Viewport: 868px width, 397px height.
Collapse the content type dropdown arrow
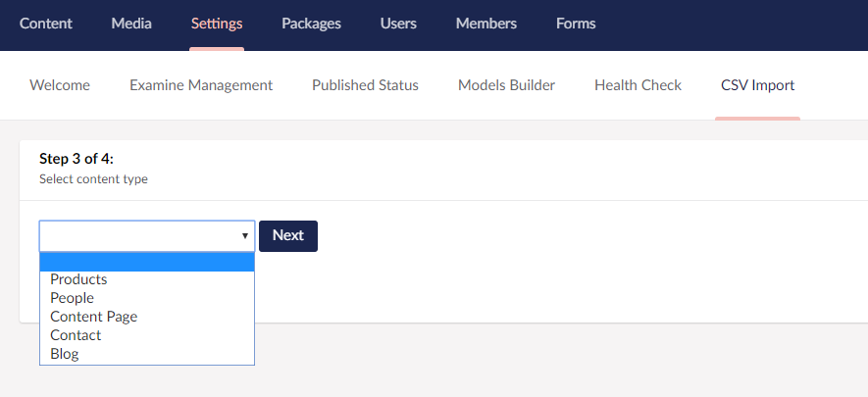[x=244, y=236]
